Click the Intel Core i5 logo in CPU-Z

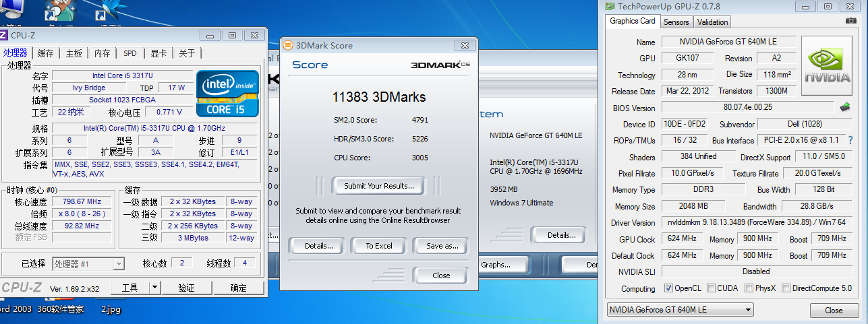[227, 92]
